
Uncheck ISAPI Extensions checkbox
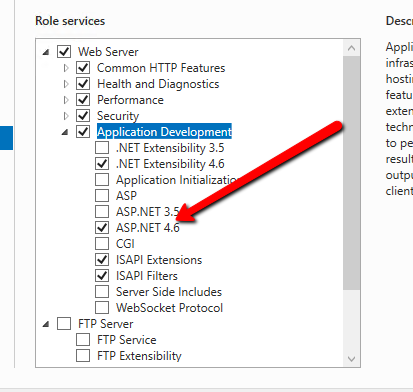pos(102,260)
